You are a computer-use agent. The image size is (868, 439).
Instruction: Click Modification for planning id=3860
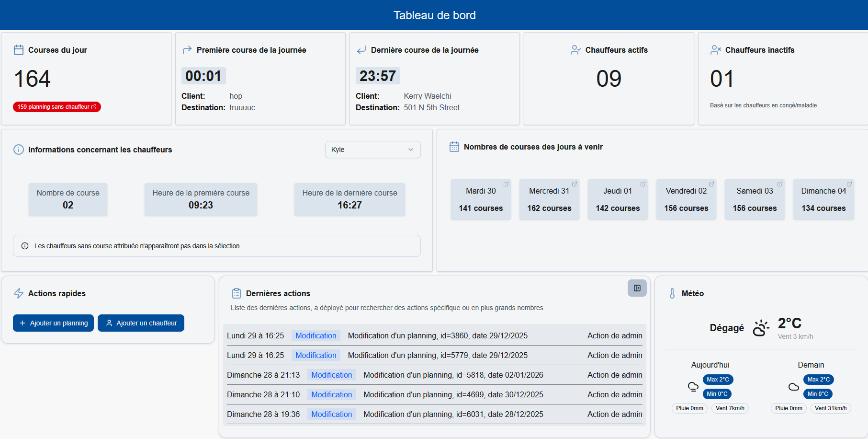316,335
